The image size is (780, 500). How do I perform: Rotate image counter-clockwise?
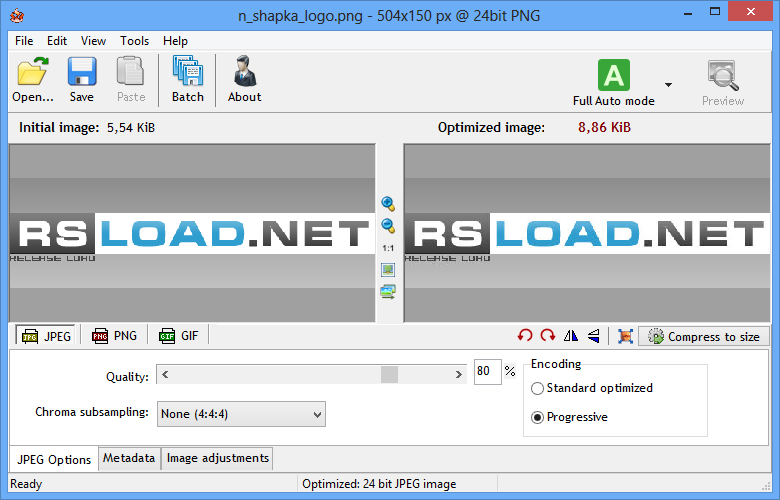(525, 336)
